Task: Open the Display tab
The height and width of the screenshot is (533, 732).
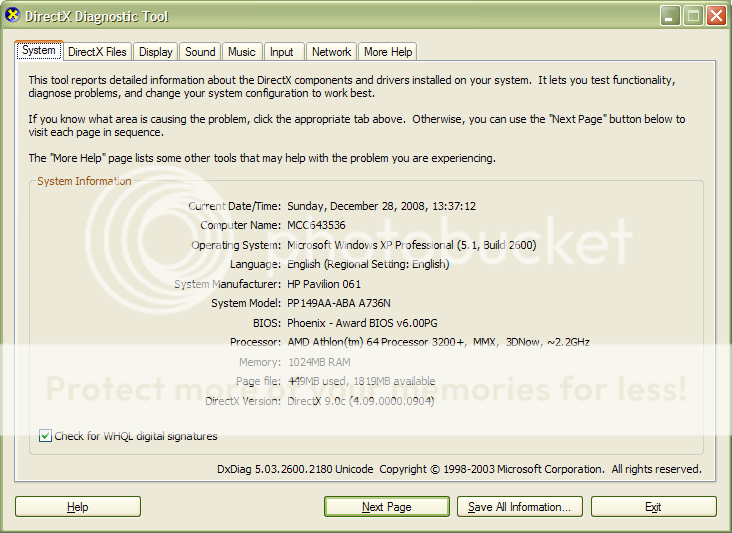Action: tap(156, 52)
